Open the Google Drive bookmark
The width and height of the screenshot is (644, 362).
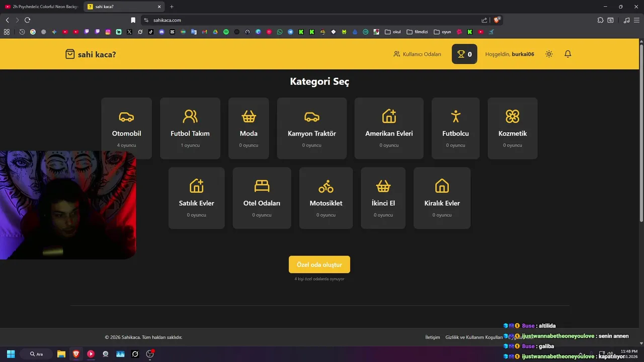(215, 32)
